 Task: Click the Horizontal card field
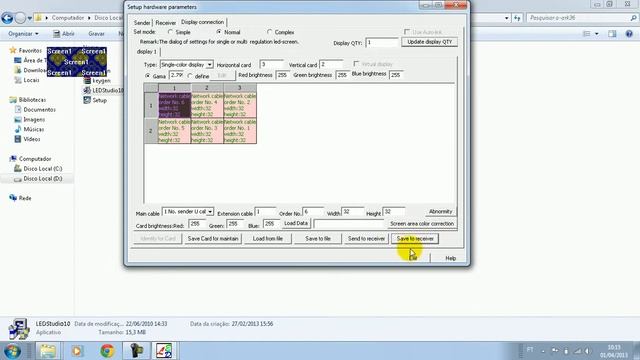click(x=271, y=64)
